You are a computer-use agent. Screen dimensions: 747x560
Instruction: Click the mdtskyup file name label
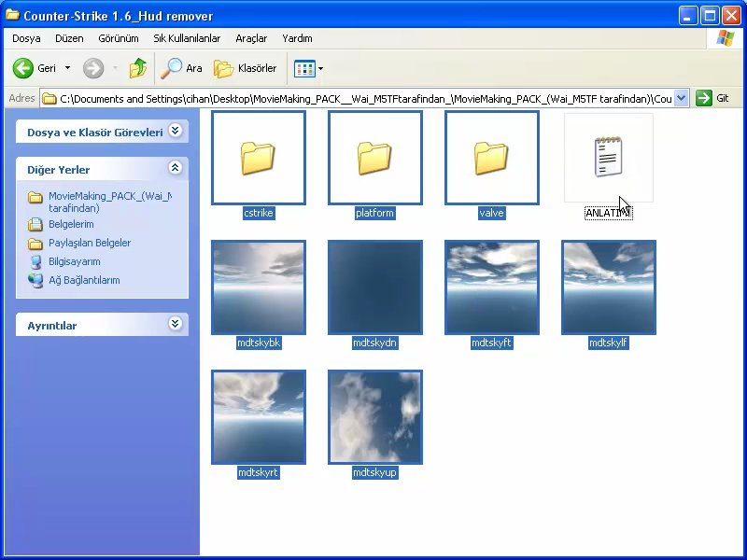374,472
